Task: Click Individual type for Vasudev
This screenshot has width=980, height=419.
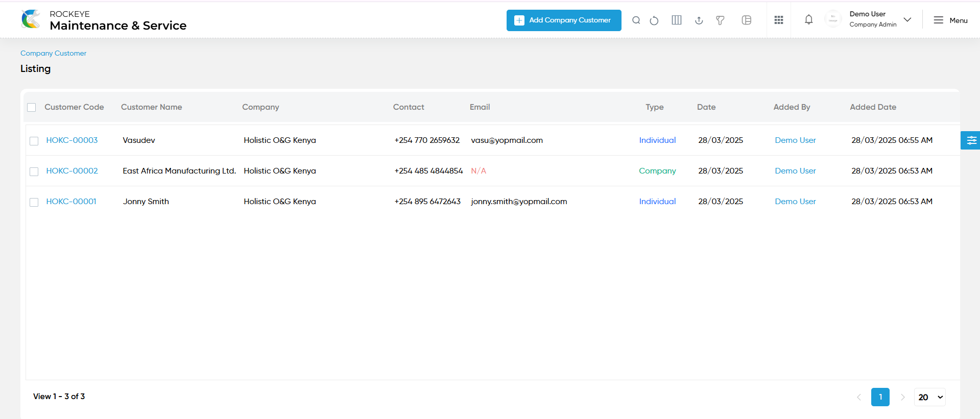Action: point(657,140)
